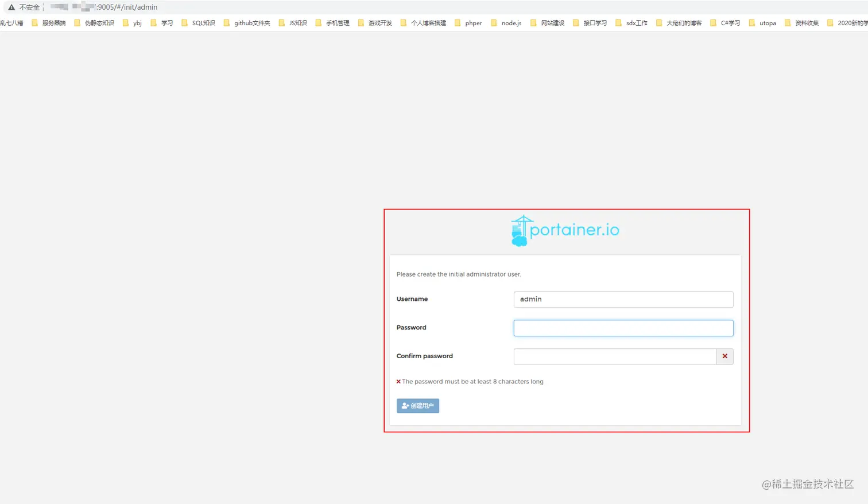
Task: Click the Confirm password label
Action: coord(425,356)
